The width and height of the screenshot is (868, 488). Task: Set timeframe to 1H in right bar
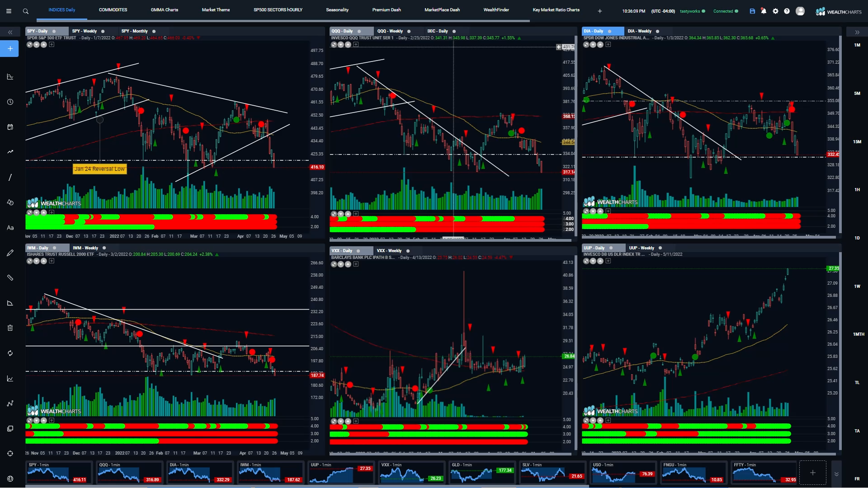(857, 190)
